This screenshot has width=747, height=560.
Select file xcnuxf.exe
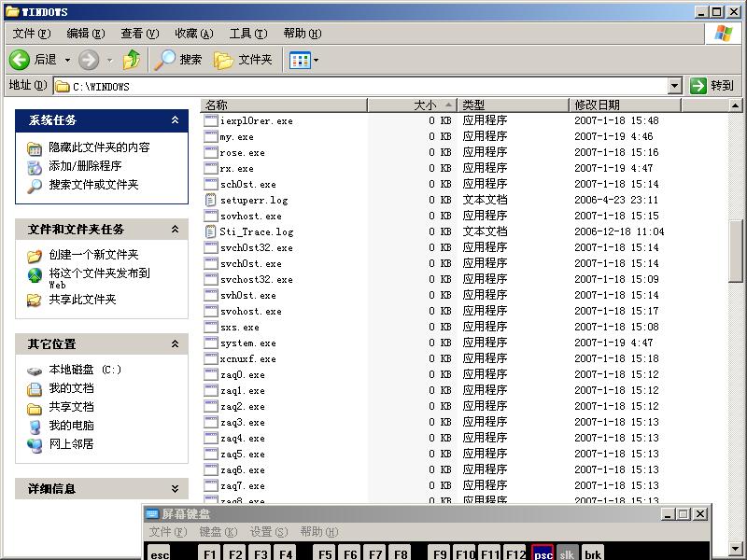click(x=247, y=359)
